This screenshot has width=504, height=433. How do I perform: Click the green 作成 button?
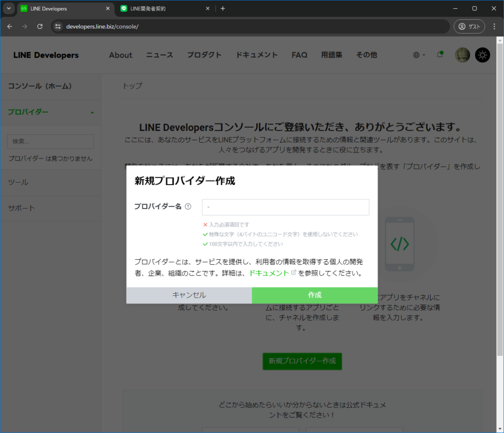coord(315,295)
